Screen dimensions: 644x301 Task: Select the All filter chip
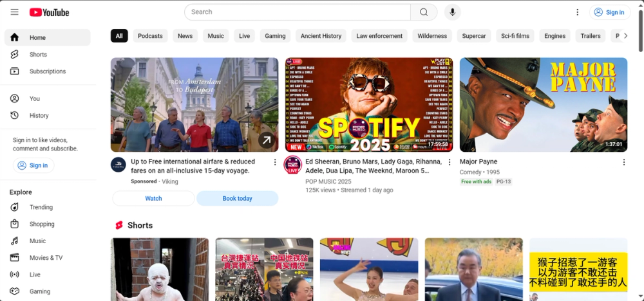[x=119, y=35]
